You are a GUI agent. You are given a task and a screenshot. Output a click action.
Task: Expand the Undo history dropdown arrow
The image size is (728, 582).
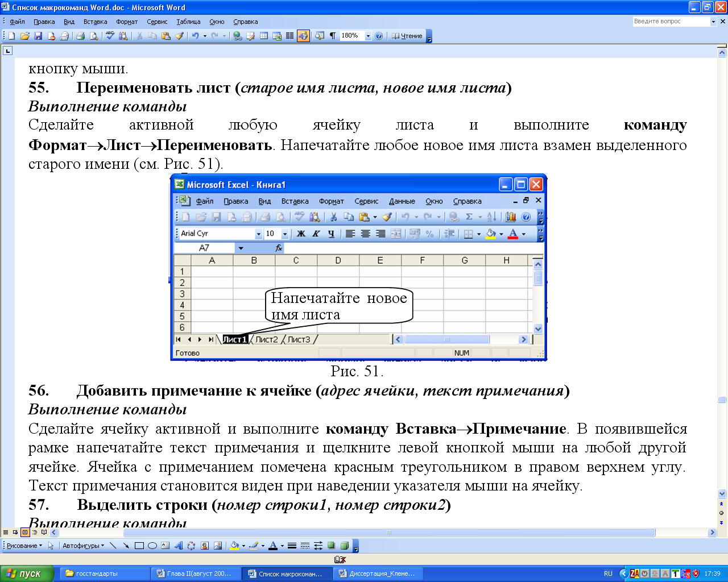click(205, 36)
